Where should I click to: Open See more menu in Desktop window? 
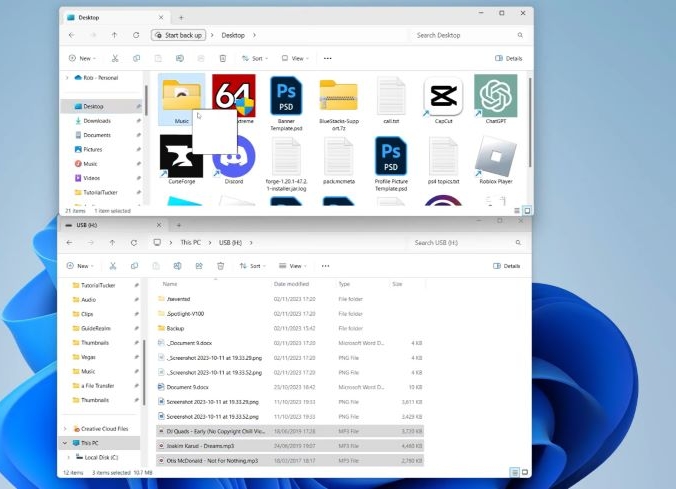(328, 58)
